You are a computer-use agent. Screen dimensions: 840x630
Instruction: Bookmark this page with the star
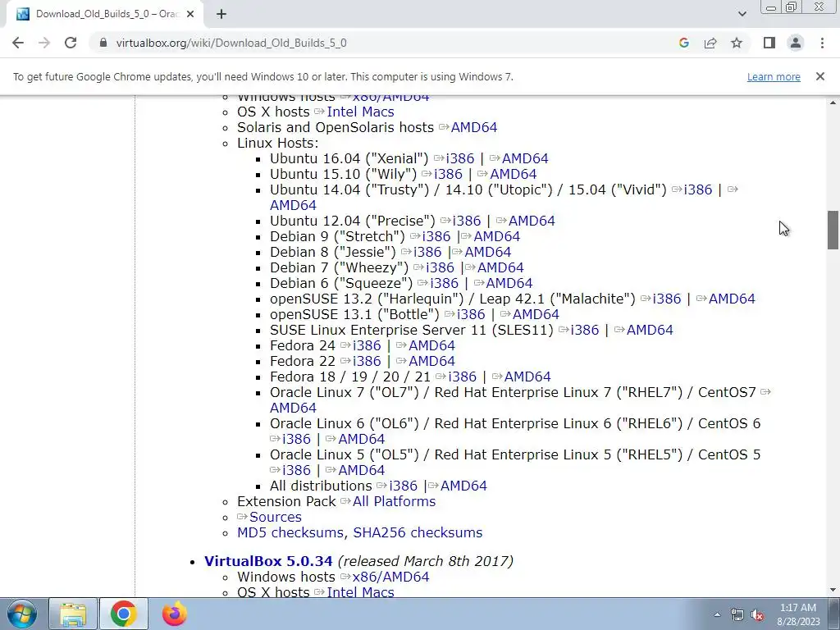click(x=737, y=43)
